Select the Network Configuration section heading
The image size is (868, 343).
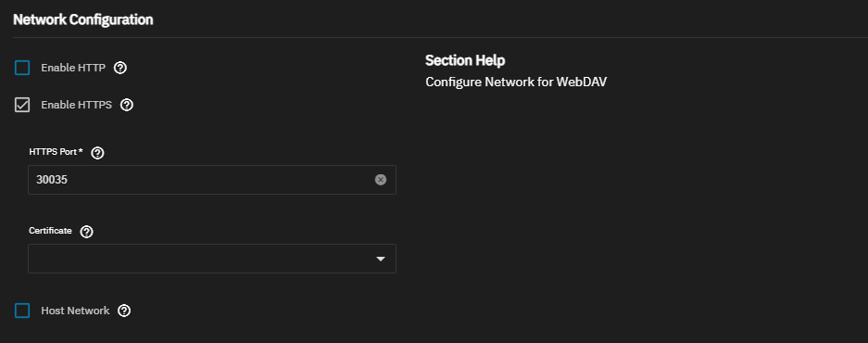tap(83, 20)
